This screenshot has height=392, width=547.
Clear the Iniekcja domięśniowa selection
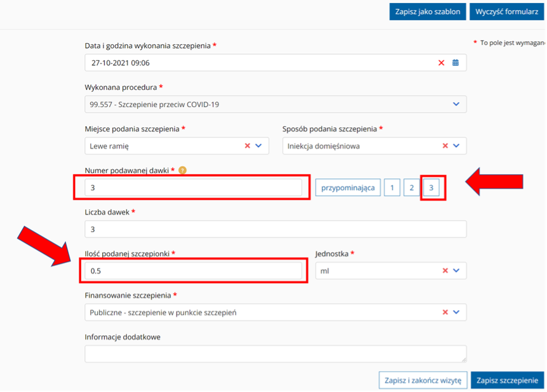pos(445,146)
